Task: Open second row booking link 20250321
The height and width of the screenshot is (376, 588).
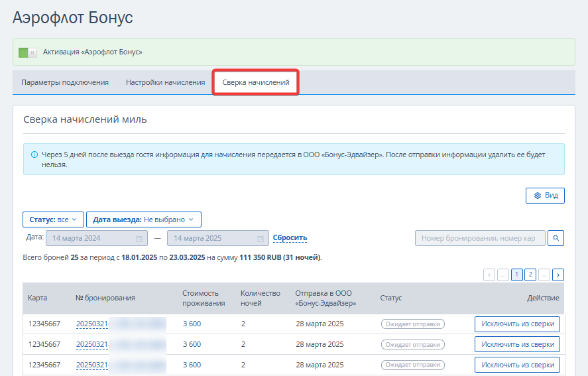Action: click(x=92, y=344)
